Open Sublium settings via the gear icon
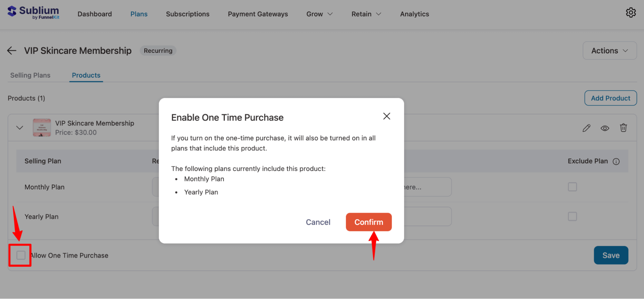The width and height of the screenshot is (644, 299). 631,13
